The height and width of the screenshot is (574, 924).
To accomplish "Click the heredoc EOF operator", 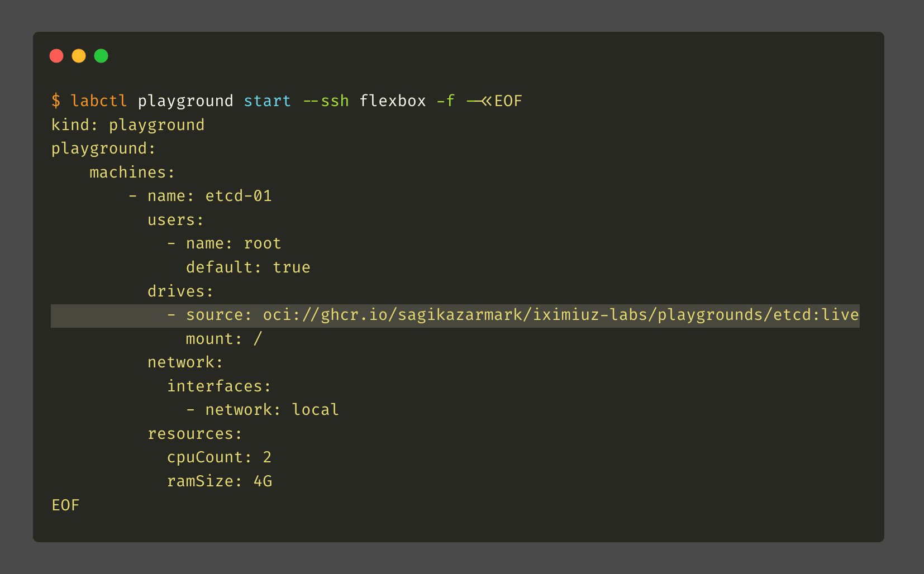I will pos(494,101).
